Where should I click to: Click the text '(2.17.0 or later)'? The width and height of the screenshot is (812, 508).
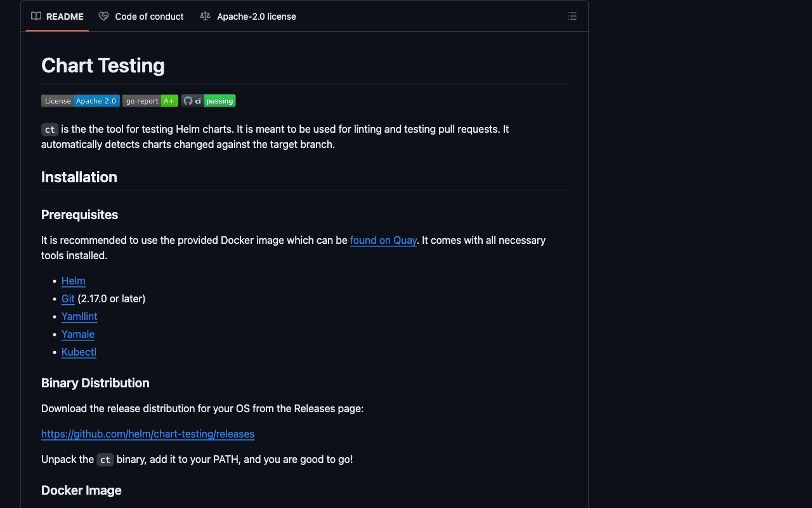point(112,298)
